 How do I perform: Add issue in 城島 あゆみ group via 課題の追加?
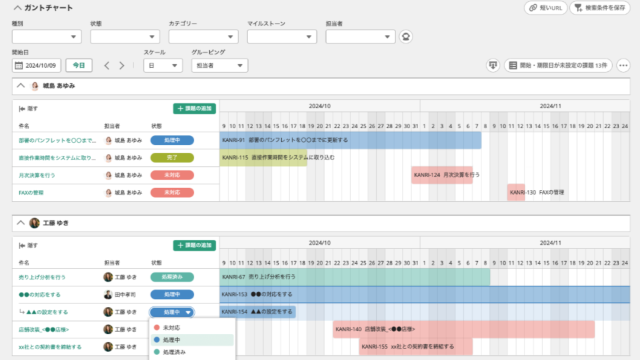click(194, 109)
